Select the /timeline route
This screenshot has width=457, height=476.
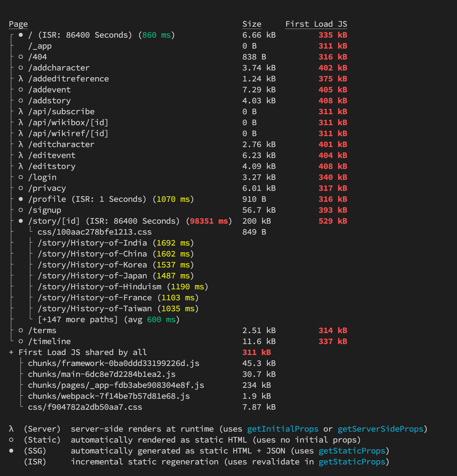49,341
